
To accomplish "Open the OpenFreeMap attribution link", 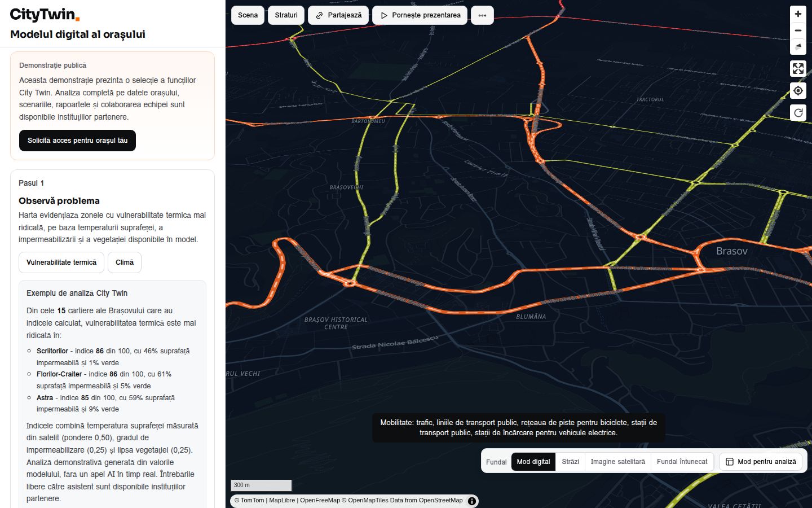I will coord(320,500).
